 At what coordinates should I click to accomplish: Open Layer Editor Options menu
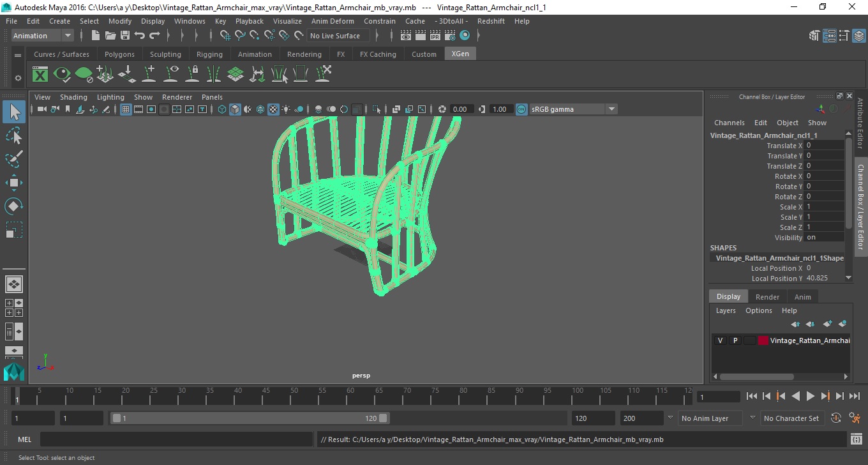coord(758,310)
